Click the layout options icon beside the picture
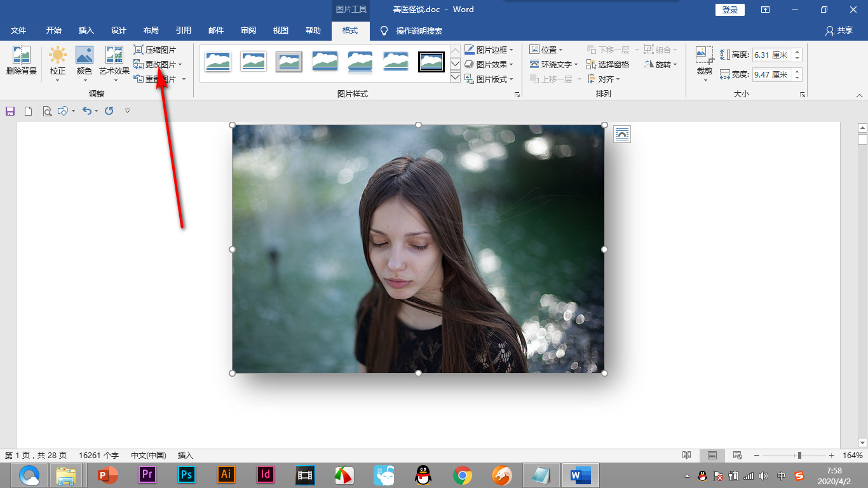 click(x=622, y=134)
